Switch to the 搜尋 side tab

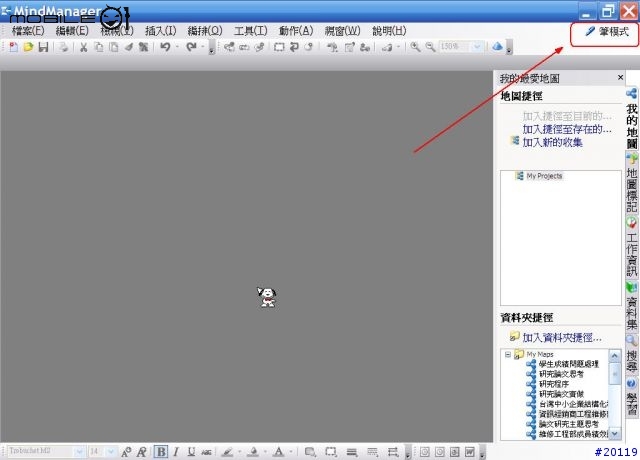tap(632, 354)
